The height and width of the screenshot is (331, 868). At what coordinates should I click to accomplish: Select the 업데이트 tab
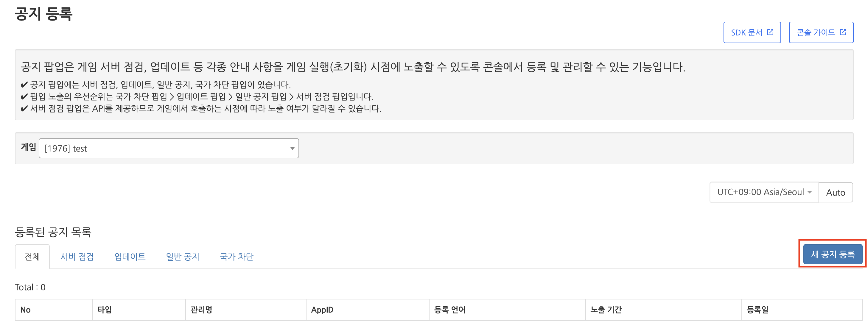tap(130, 257)
